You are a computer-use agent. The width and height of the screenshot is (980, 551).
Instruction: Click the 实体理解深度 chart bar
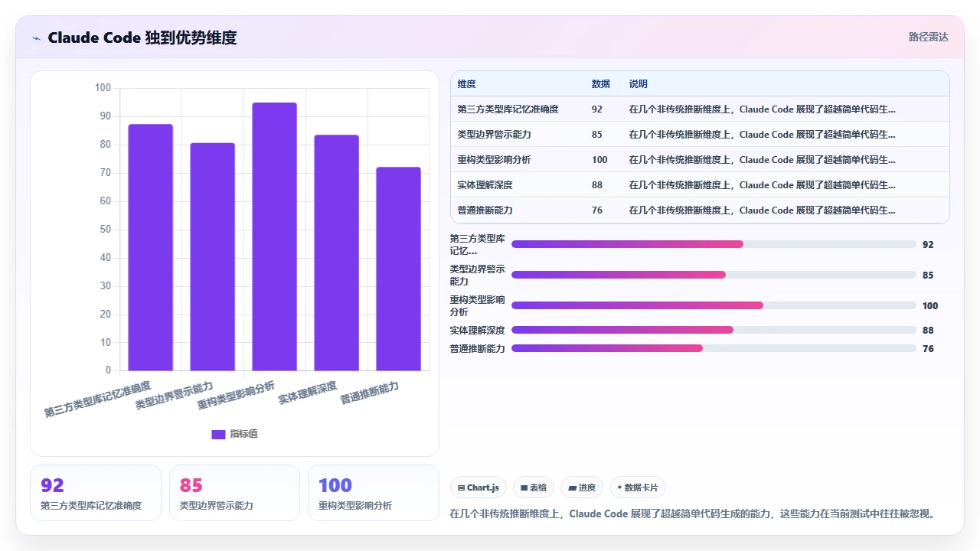click(x=336, y=253)
